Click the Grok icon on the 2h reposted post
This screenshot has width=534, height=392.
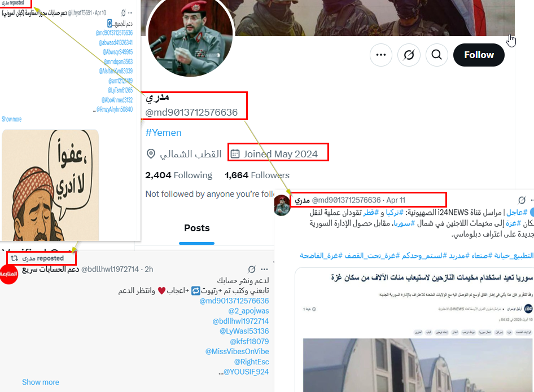coord(252,269)
